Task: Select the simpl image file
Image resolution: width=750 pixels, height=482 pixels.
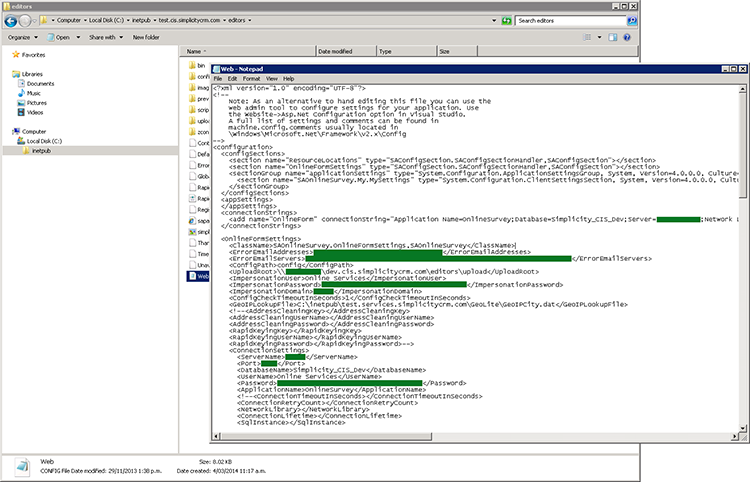Action: 199,231
